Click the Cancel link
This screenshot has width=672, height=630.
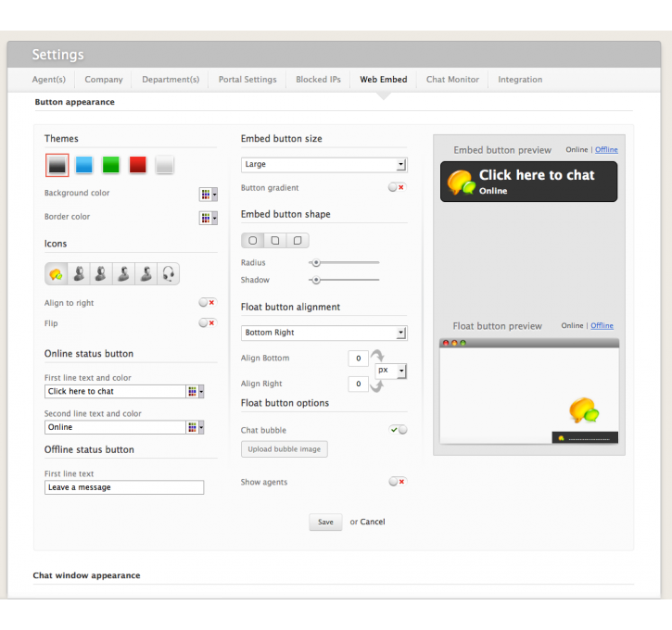pos(373,522)
